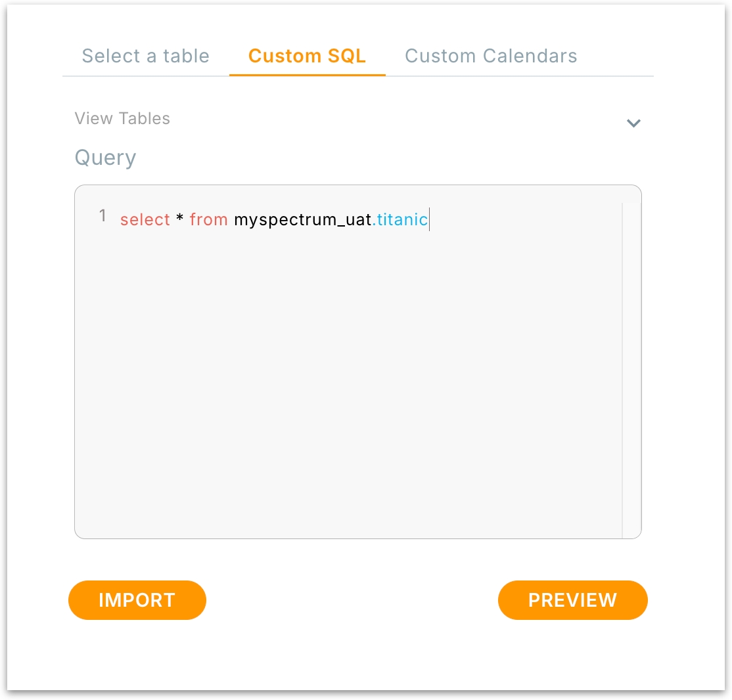Expand the View Tables chevron arrow
Viewport: 732px width, 700px height.
633,123
